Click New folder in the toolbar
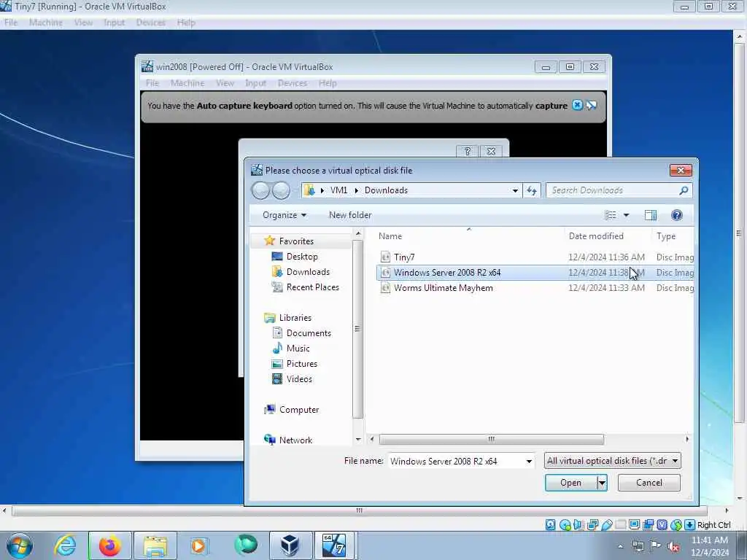The image size is (747, 560). tap(350, 215)
